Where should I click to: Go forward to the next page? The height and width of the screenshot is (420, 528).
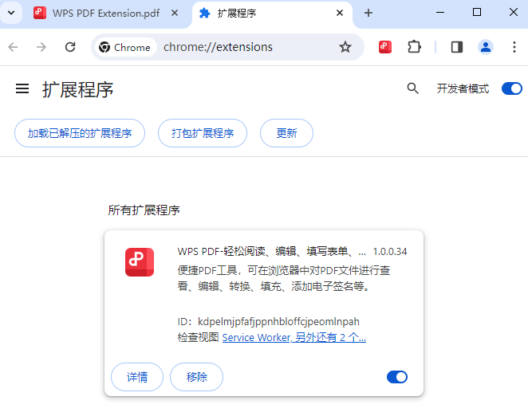[x=41, y=47]
